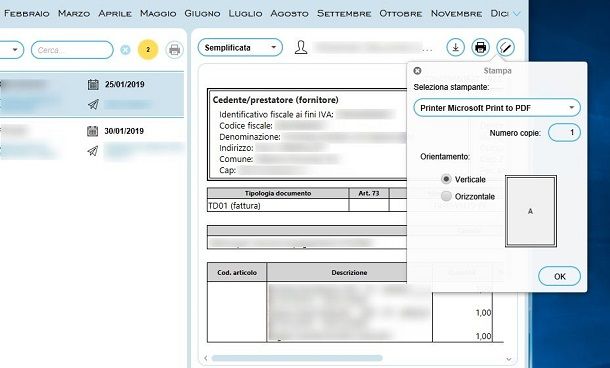This screenshot has height=368, width=610.
Task: Click the 'Codice fiscale:' label
Action: (246, 126)
